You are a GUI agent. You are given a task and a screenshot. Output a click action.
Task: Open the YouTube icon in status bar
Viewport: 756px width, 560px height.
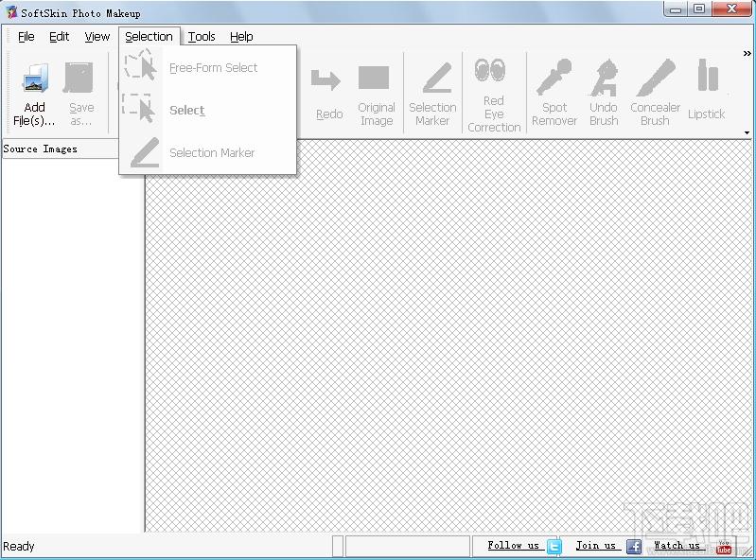(724, 547)
